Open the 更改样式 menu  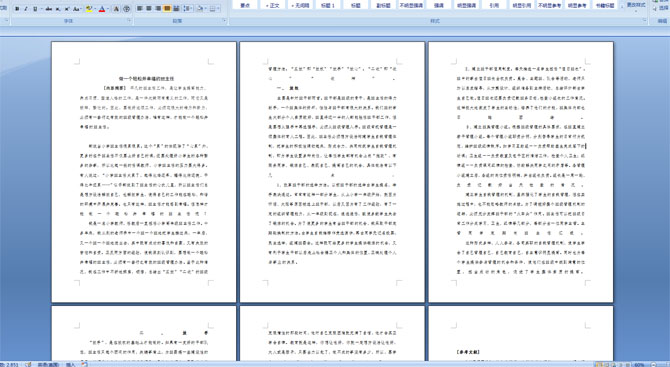tap(635, 5)
